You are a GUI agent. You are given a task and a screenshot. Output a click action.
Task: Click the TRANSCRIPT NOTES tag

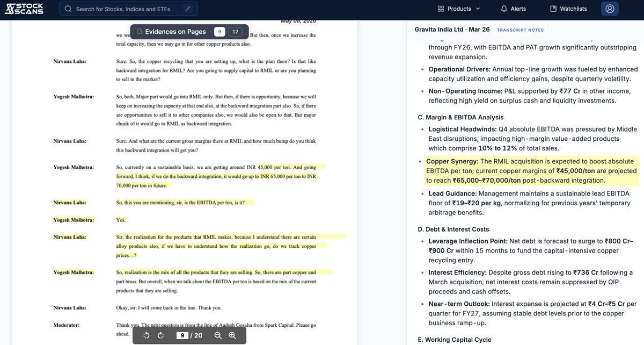pyautogui.click(x=521, y=30)
